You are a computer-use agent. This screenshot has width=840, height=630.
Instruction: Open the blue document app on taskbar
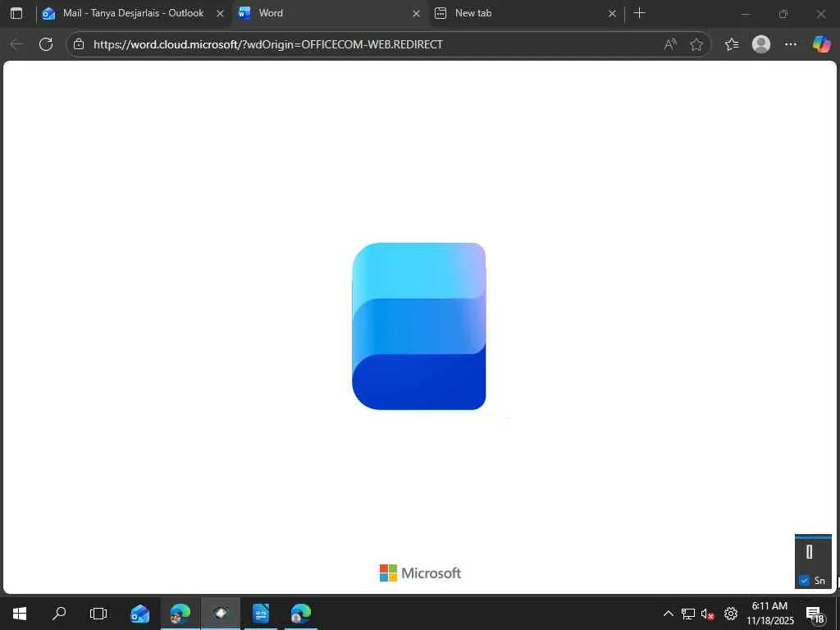click(260, 614)
